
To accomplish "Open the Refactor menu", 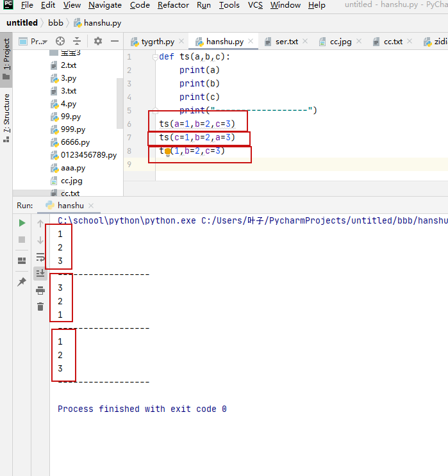I will click(173, 5).
